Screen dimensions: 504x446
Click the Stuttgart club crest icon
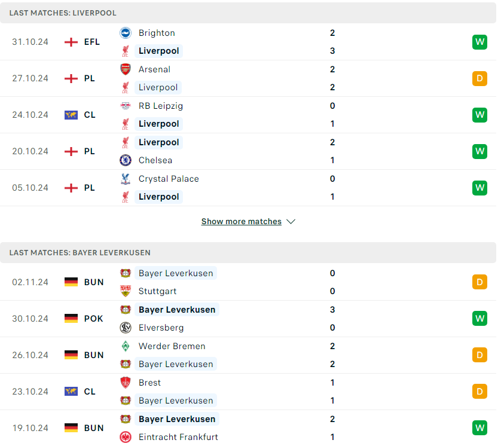click(126, 291)
